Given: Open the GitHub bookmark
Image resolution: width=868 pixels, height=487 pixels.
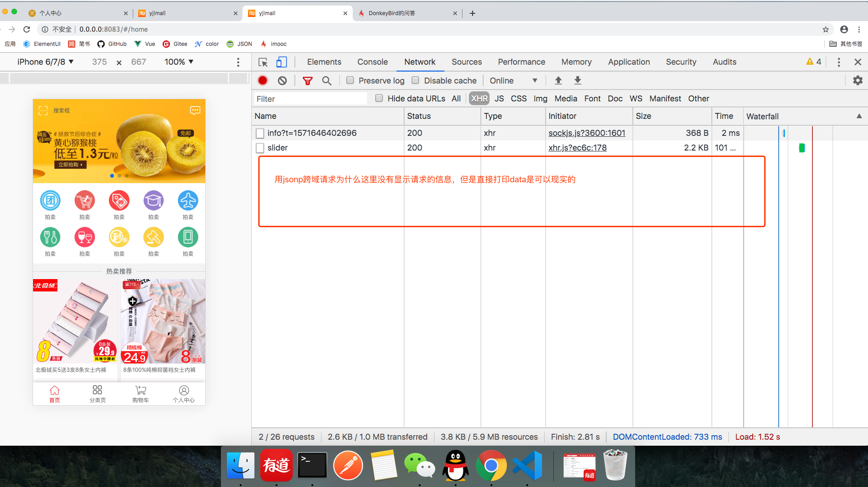Looking at the screenshot, I should click(112, 44).
